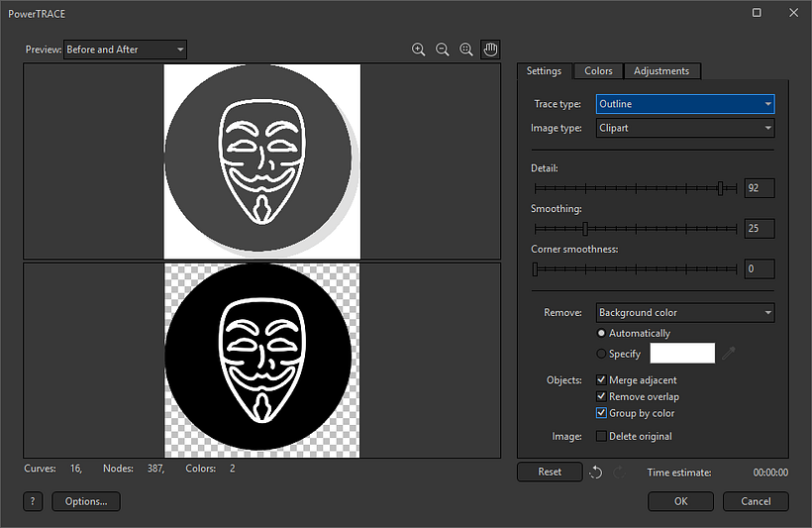Click the undo arrow next to Reset
The width and height of the screenshot is (812, 528).
[595, 473]
